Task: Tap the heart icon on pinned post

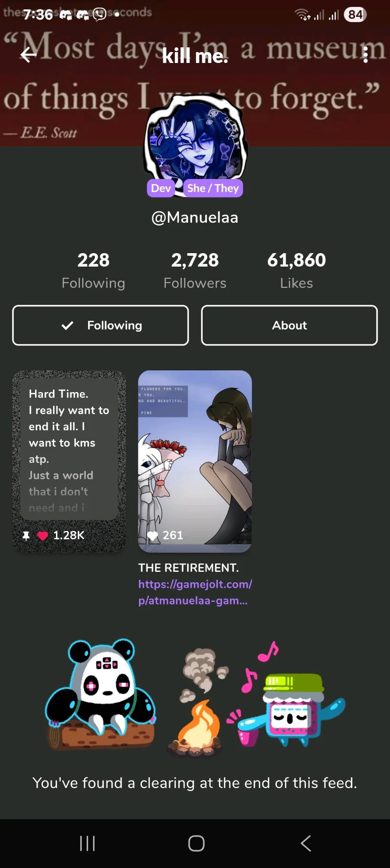Action: click(43, 535)
